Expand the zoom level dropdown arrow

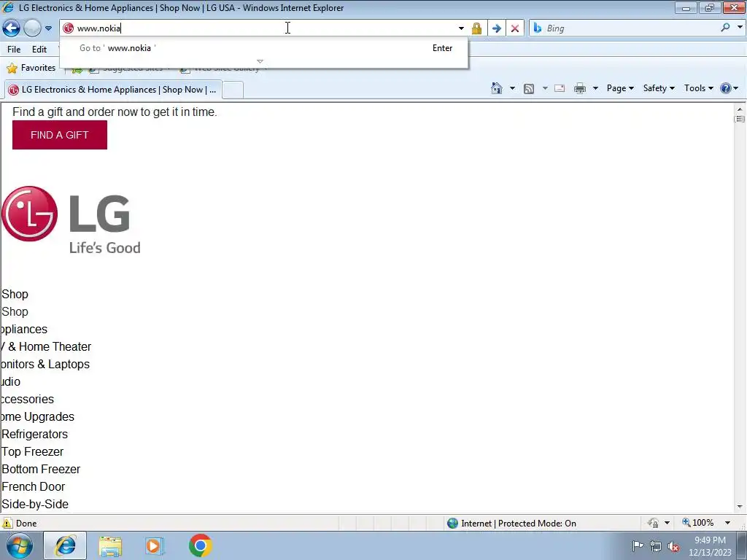[727, 523]
